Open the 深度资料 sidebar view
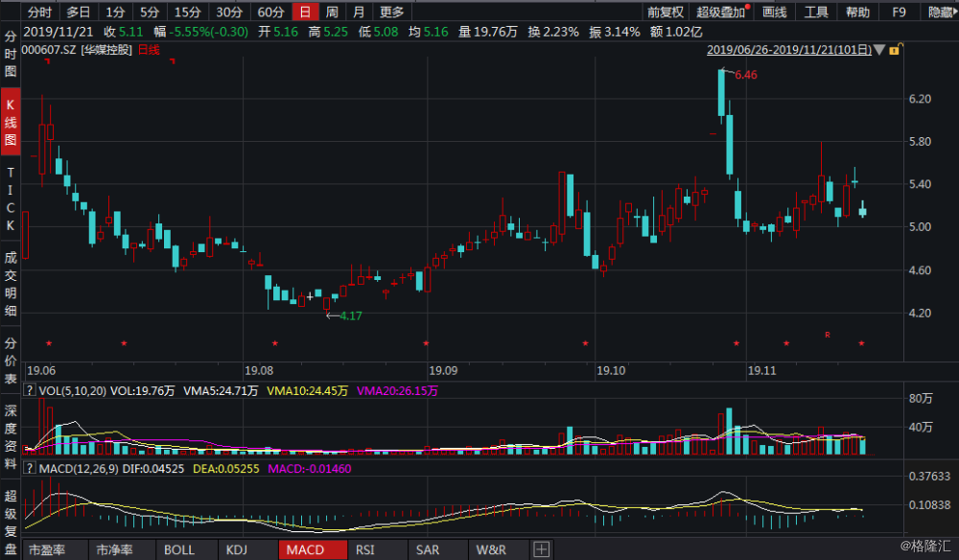959x560 pixels. [x=11, y=436]
